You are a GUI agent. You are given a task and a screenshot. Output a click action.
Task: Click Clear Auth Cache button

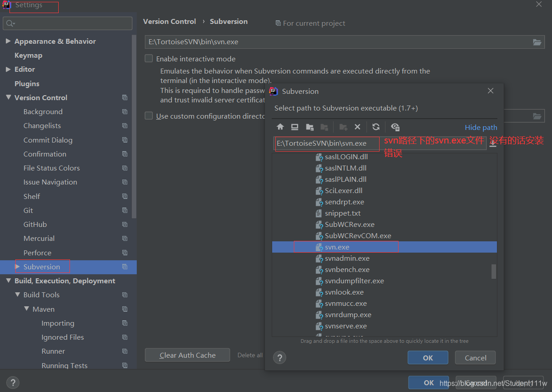187,355
